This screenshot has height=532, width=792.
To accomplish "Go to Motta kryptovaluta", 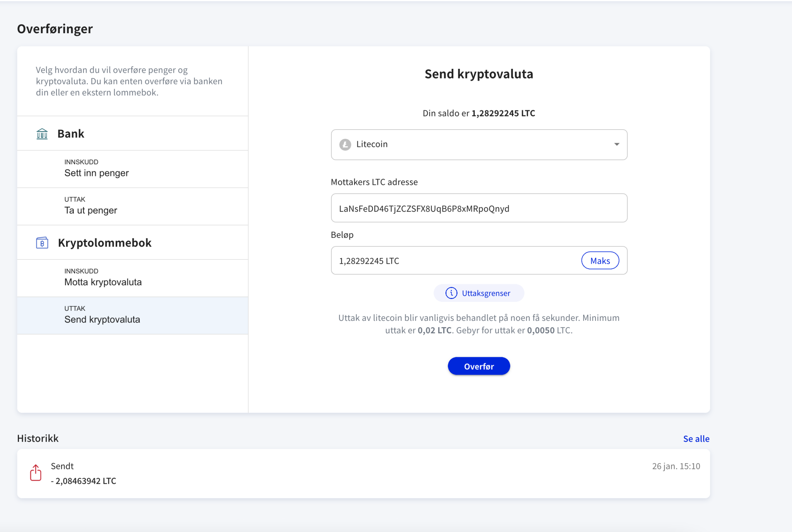I will tap(103, 278).
